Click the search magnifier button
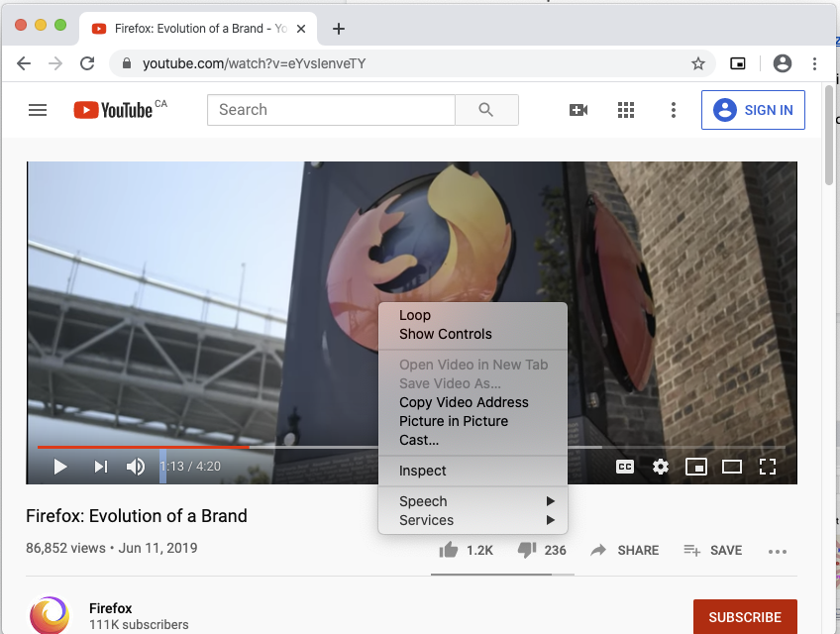The height and width of the screenshot is (634, 840). 486,110
